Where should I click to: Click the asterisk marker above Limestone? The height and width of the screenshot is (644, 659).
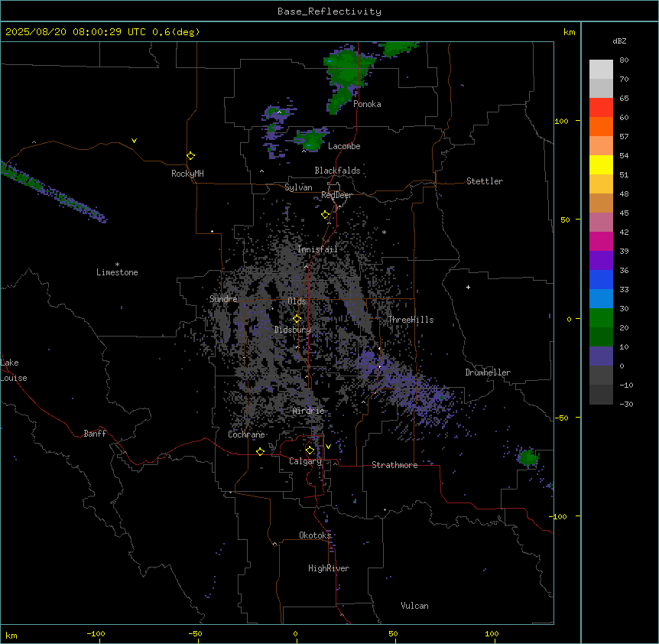click(x=117, y=265)
